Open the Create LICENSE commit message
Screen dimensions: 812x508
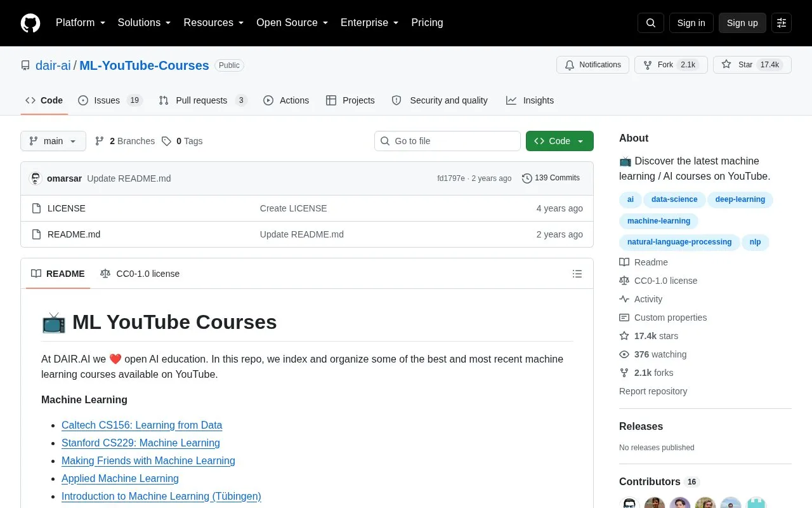[294, 208]
